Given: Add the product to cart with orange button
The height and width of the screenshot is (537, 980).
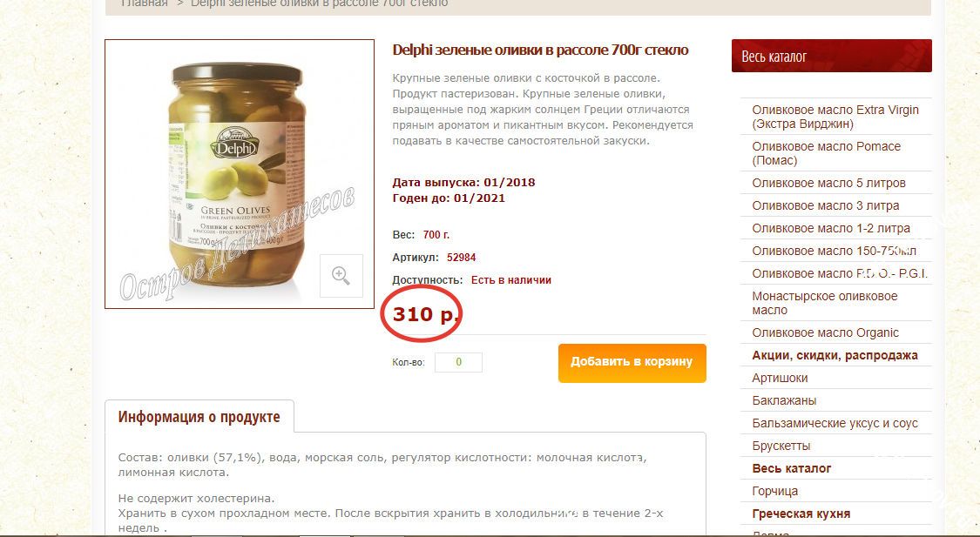Looking at the screenshot, I should [632, 363].
